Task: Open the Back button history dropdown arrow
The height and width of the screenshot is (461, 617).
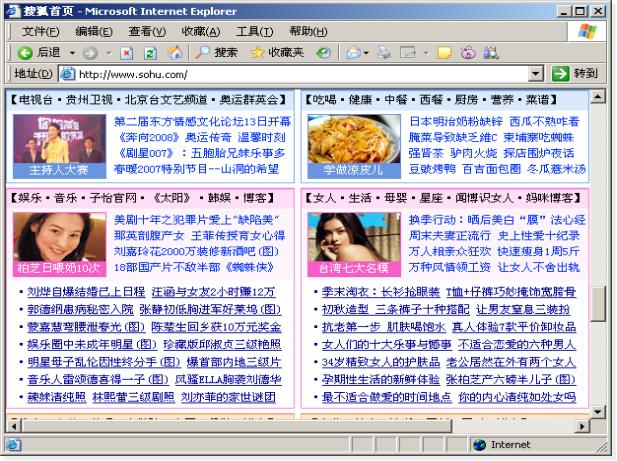Action: (72, 53)
